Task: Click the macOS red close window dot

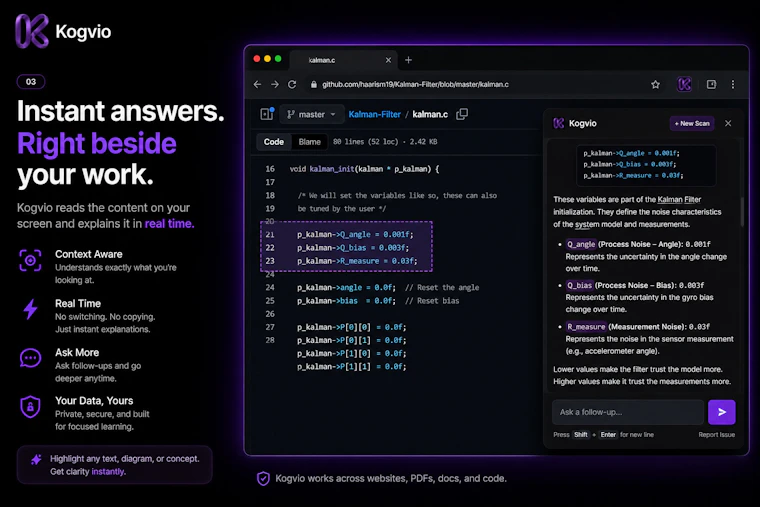Action: (x=257, y=59)
